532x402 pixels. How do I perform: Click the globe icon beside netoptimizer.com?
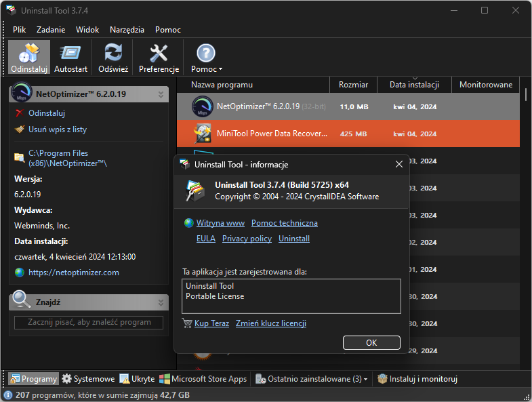pos(20,273)
